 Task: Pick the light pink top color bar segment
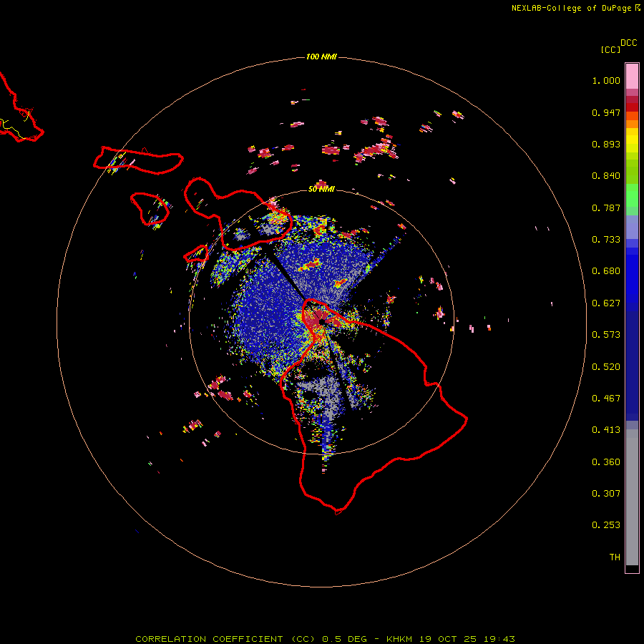pyautogui.click(x=632, y=77)
